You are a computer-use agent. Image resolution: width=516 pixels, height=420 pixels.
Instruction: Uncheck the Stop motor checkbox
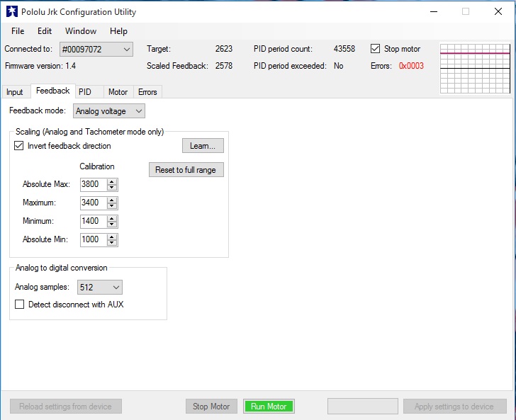375,49
